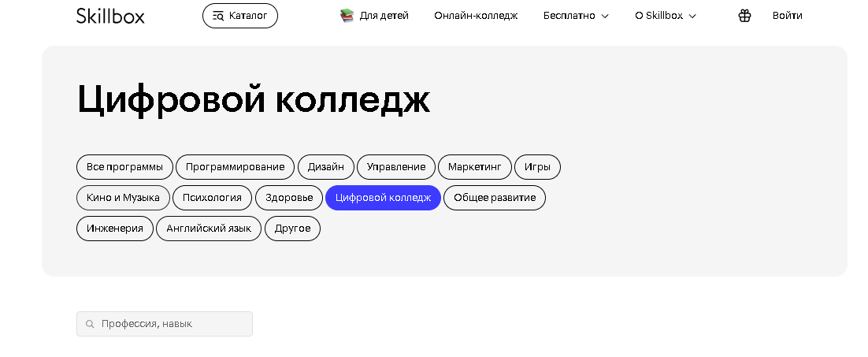The height and width of the screenshot is (357, 868).
Task: Pick the Маркетинг category
Action: 474,166
